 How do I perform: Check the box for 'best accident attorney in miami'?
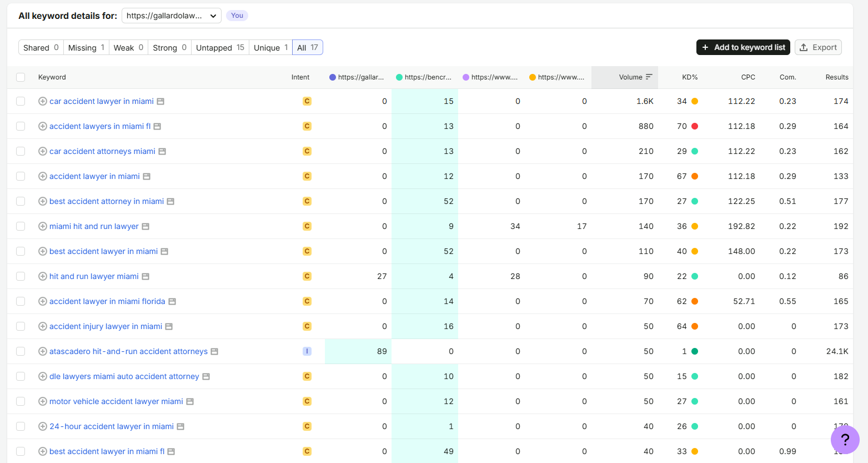coord(21,201)
